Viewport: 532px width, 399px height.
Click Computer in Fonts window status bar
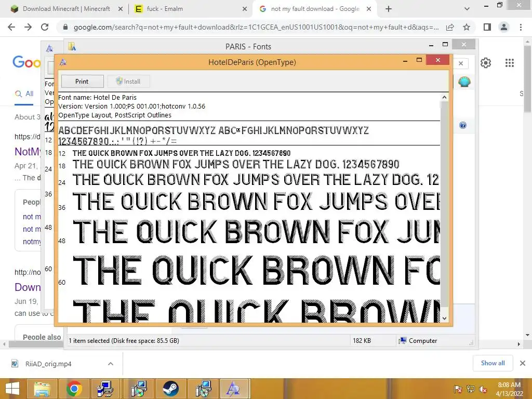pos(418,341)
